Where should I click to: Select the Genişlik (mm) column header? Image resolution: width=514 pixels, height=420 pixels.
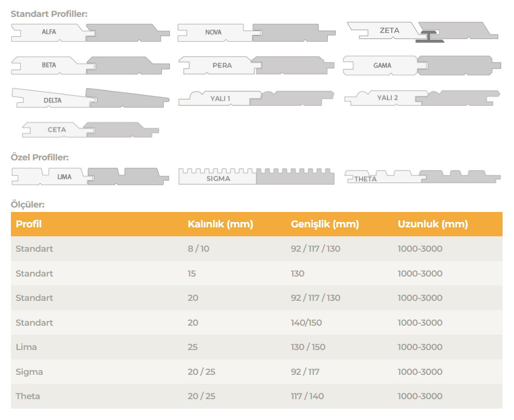tap(324, 224)
